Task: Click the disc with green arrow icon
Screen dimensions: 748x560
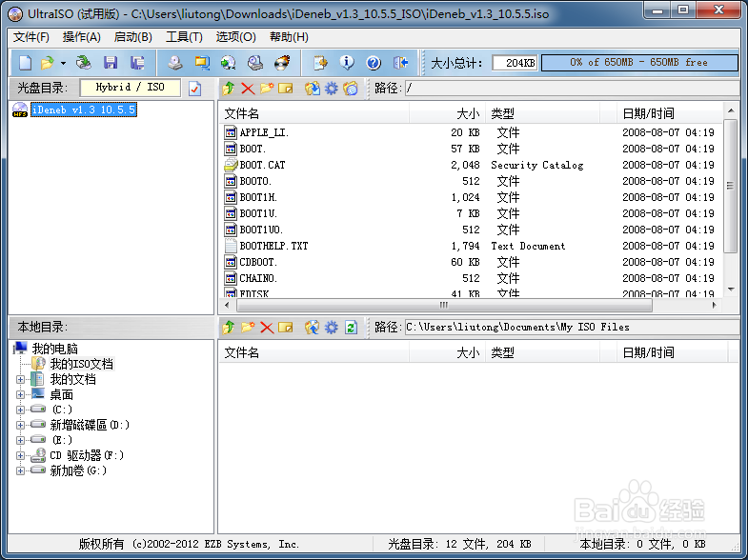Action: (x=229, y=63)
